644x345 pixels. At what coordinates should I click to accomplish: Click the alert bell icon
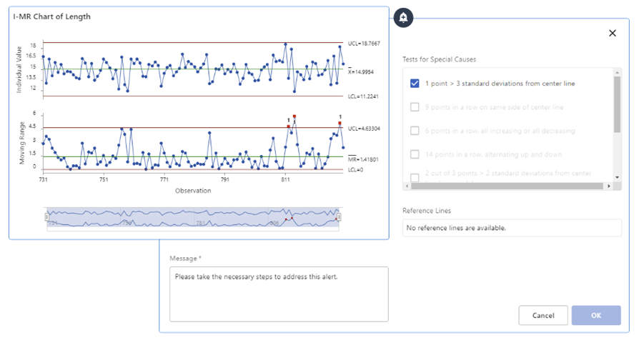point(403,17)
